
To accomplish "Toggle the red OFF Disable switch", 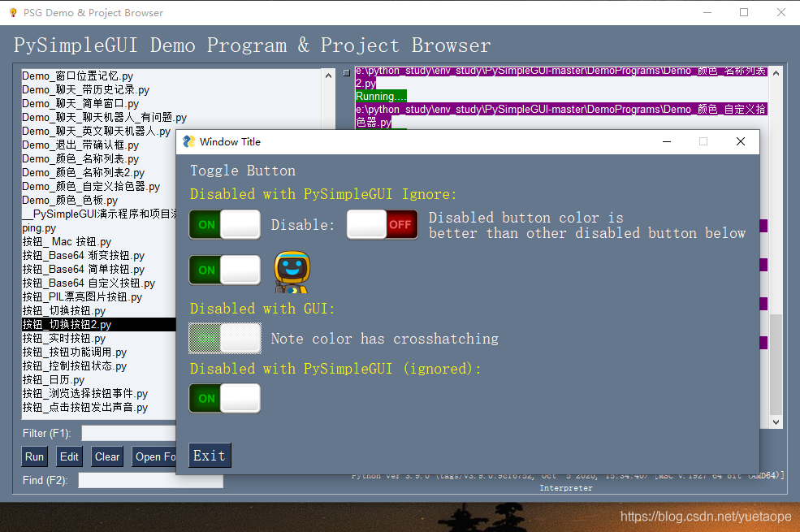I will (383, 224).
